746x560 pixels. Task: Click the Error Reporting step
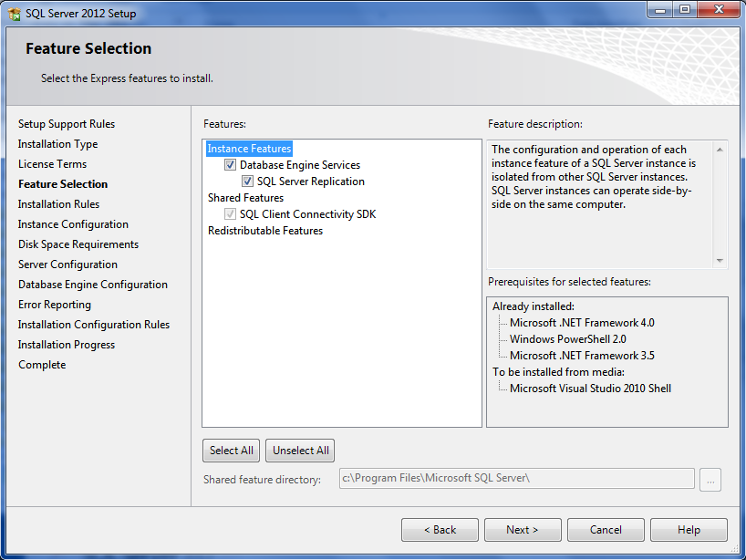coord(55,305)
